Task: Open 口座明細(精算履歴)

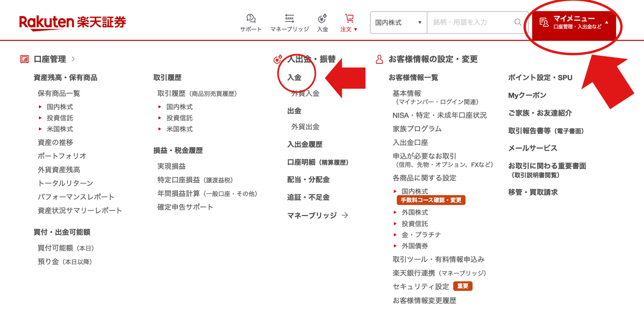Action: 318,162
